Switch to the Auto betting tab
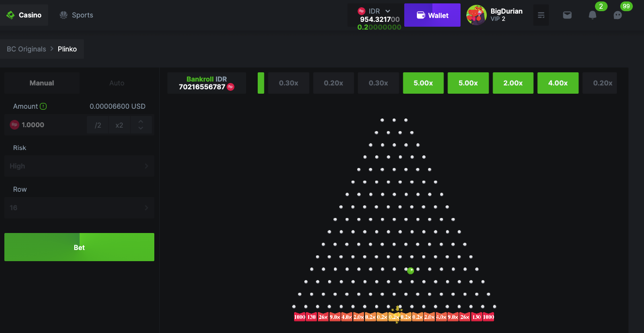Viewport: 644px width, 333px height. [116, 83]
